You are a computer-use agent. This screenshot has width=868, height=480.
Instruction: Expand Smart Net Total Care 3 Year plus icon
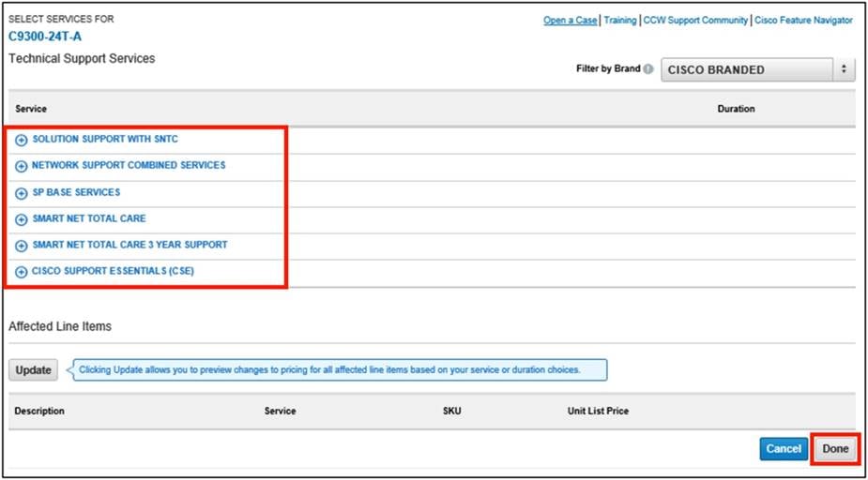(x=21, y=246)
